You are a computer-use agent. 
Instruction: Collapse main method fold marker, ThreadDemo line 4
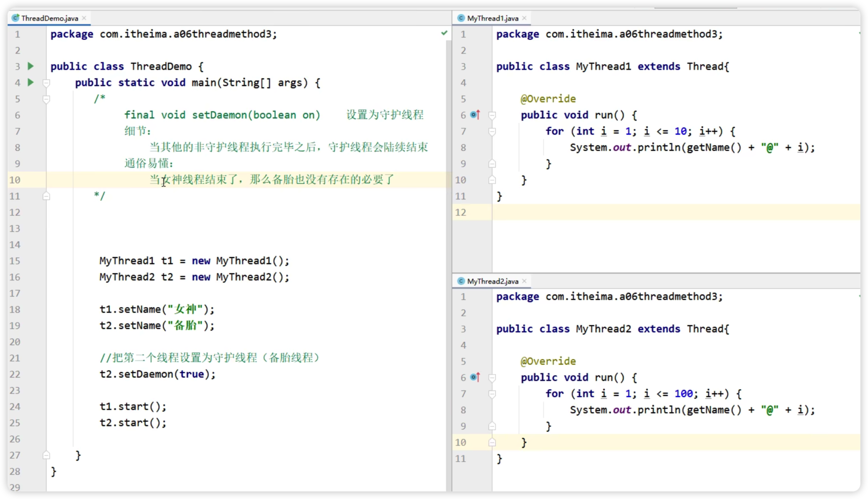[x=47, y=83]
